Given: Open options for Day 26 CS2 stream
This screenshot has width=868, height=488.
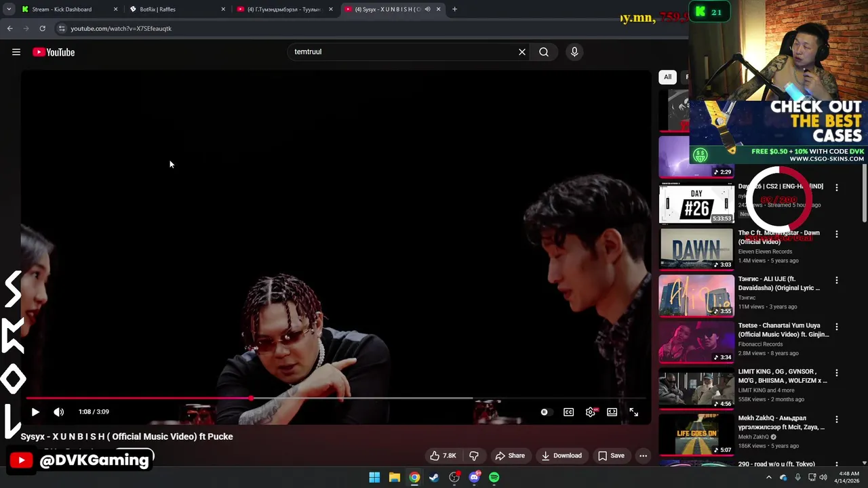Looking at the screenshot, I should click(x=837, y=188).
